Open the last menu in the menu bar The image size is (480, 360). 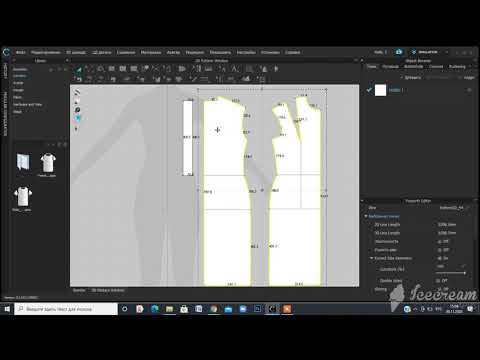[x=292, y=52]
